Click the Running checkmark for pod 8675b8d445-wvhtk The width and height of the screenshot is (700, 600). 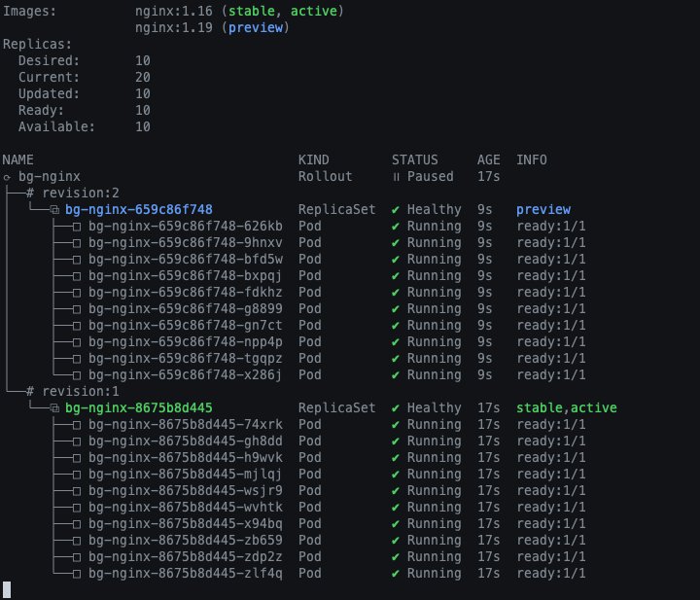396,508
